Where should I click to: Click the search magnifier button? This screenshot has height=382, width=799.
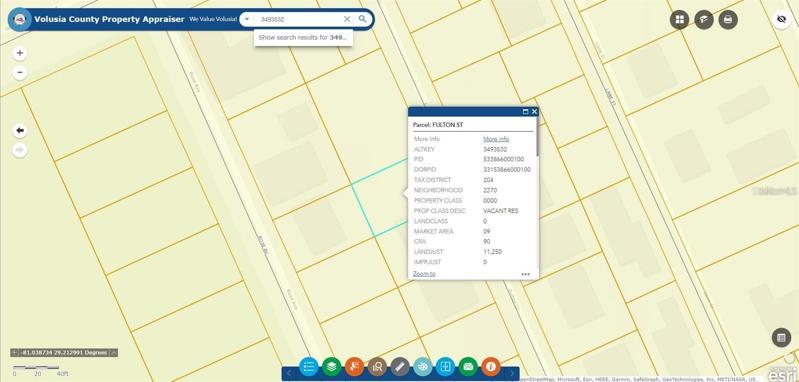point(362,19)
